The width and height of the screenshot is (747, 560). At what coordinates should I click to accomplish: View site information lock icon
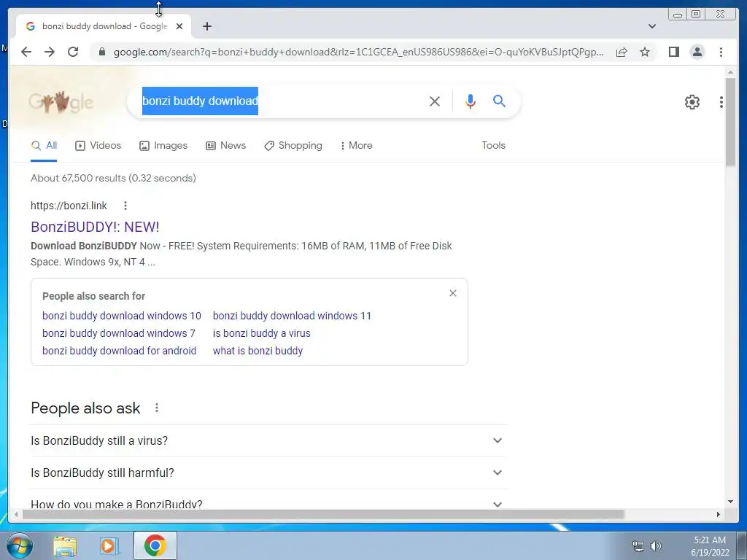101,52
